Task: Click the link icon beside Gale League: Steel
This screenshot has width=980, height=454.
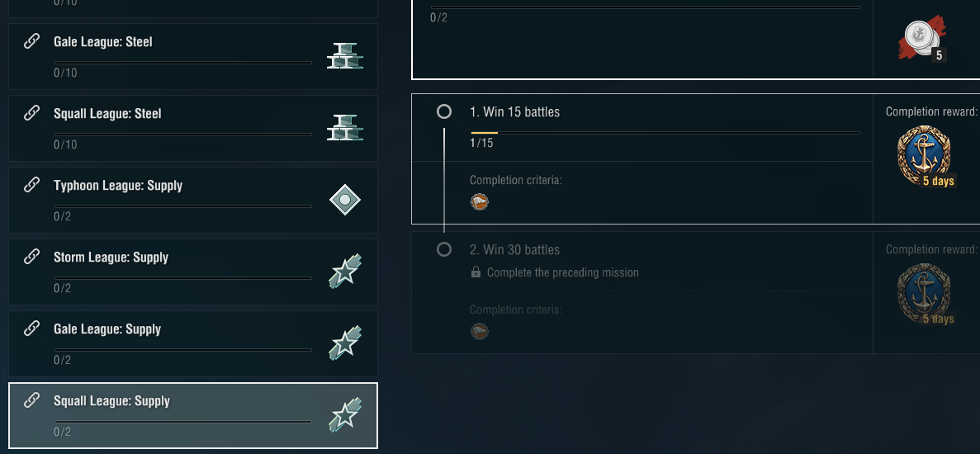Action: tap(31, 42)
